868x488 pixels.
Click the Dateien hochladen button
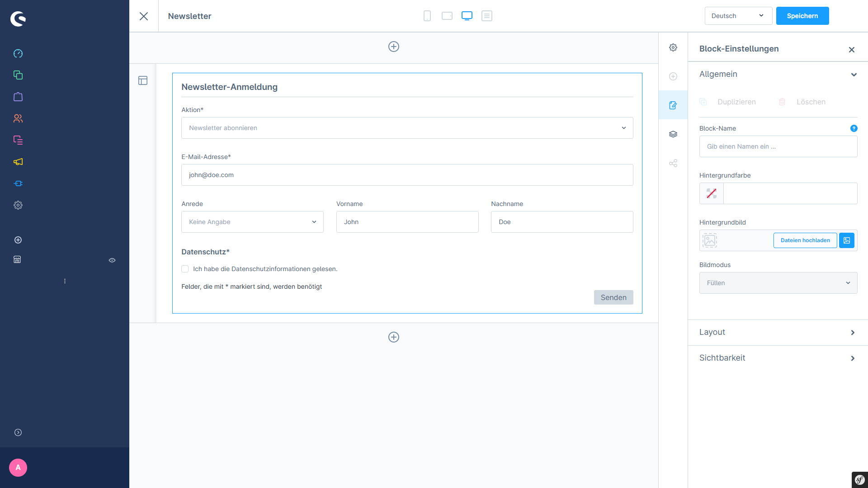[x=805, y=240]
